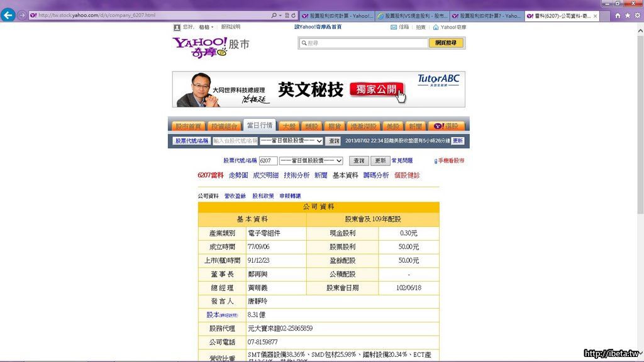Click into the 搜尋 search input field
This screenshot has width=644, height=362.
coord(365,43)
